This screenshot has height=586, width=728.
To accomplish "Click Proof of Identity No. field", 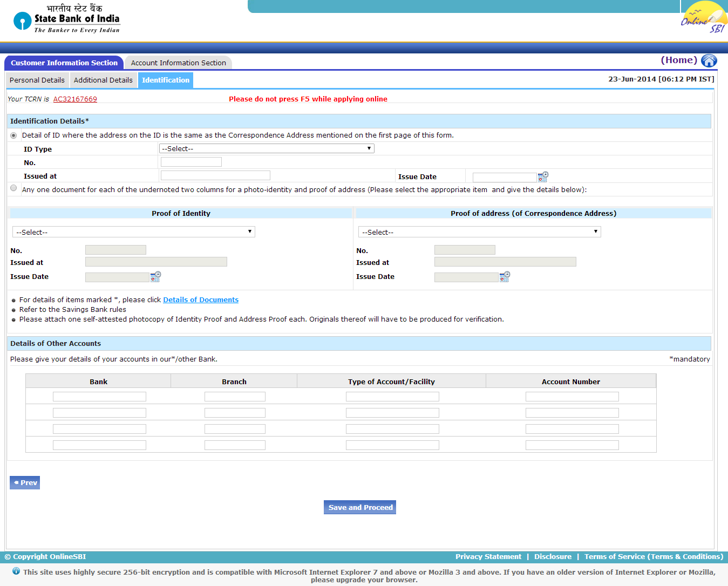I will pos(115,250).
